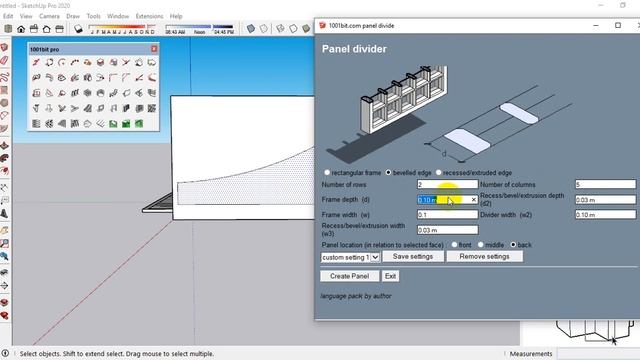
Task: Open the Help menu
Action: point(176,16)
